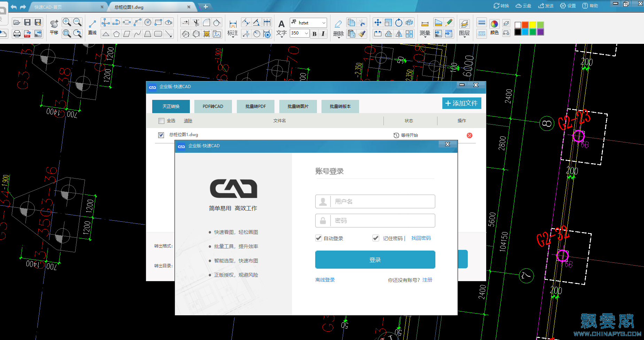Toggle the 全选 select-all checkbox
This screenshot has width=644, height=340.
click(x=161, y=121)
